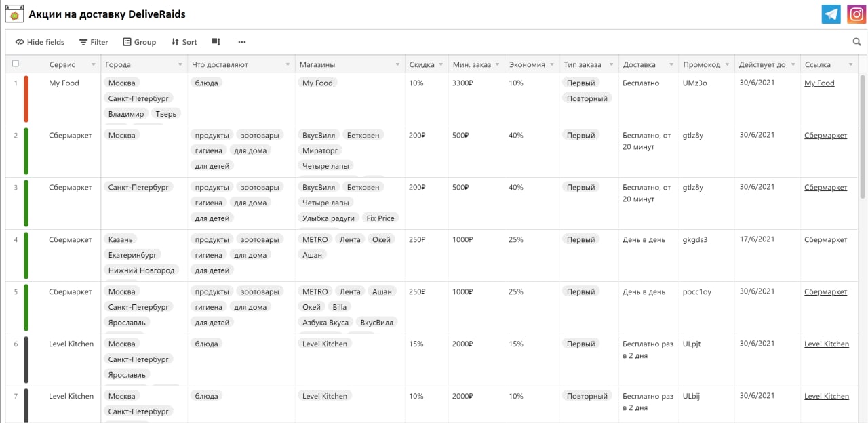Tick the select-all checkbox in header
The height and width of the screenshot is (423, 868).
coord(16,64)
